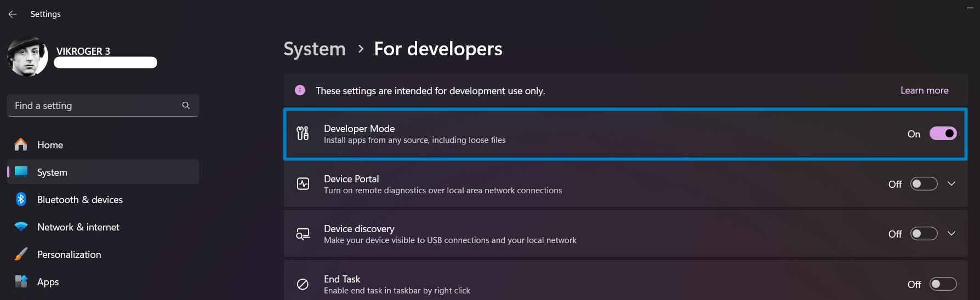Viewport: 980px width, 300px height.
Task: Select System in the sidebar
Action: click(x=103, y=172)
